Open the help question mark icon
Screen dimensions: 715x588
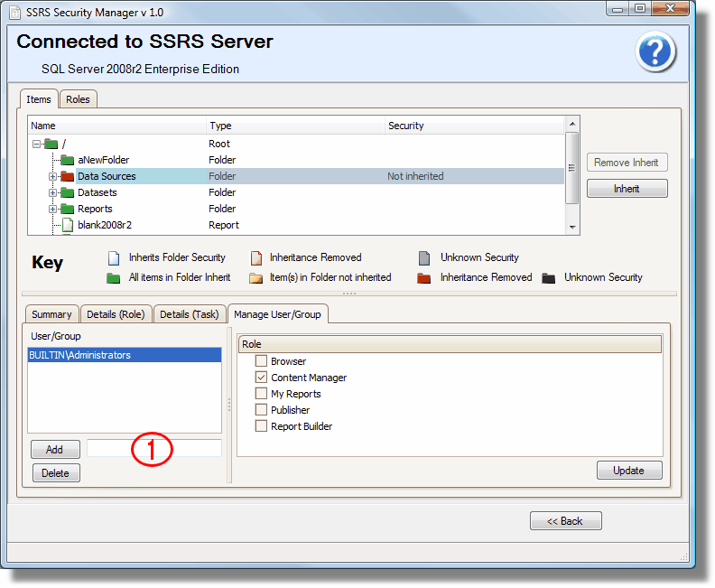pyautogui.click(x=655, y=51)
